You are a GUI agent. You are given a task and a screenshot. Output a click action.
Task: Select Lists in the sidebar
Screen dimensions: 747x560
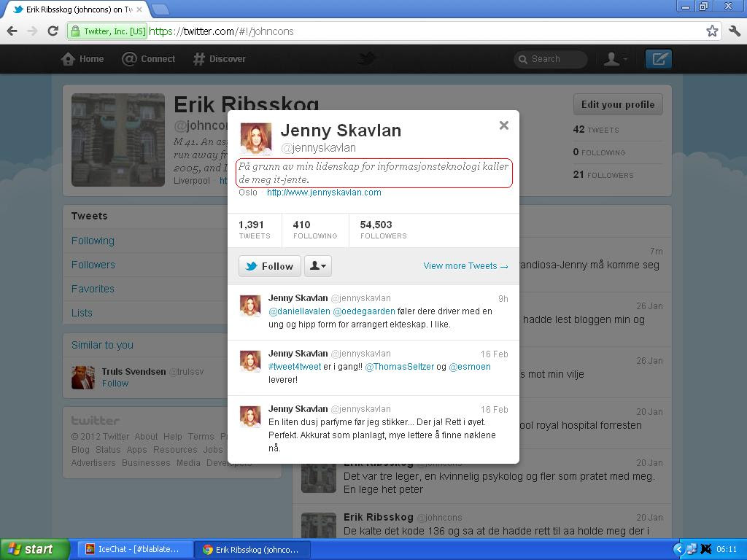82,314
